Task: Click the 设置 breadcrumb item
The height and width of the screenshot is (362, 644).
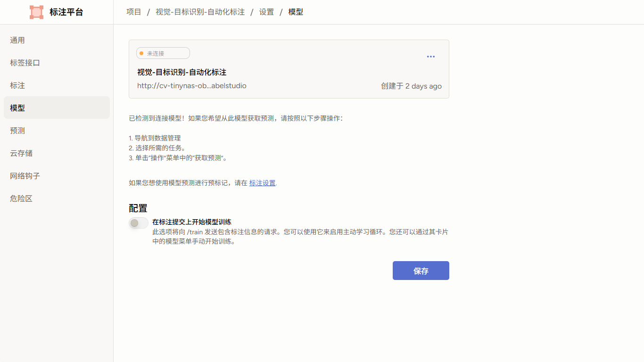Action: (x=267, y=12)
